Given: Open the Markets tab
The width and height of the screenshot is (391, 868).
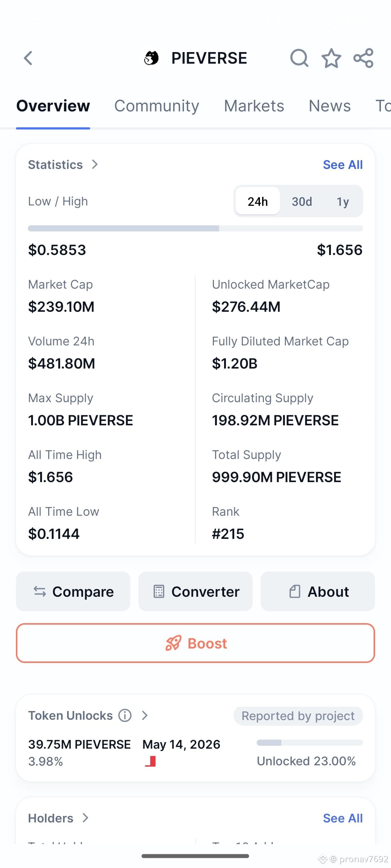Looking at the screenshot, I should [254, 106].
